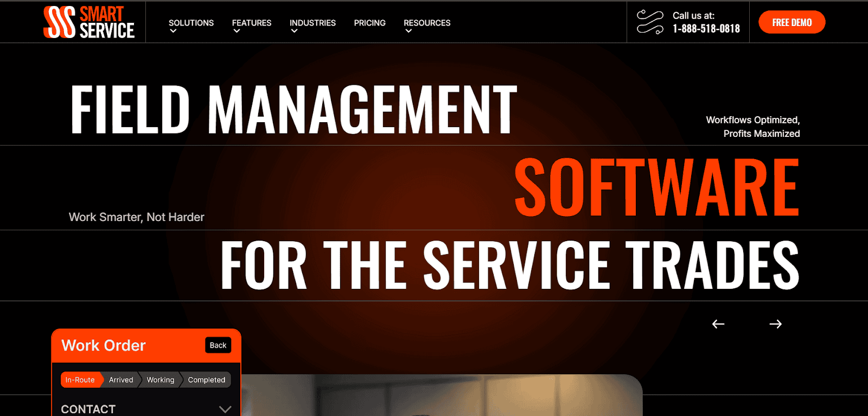This screenshot has width=868, height=416.
Task: Open the Industries menu
Action: (x=312, y=23)
